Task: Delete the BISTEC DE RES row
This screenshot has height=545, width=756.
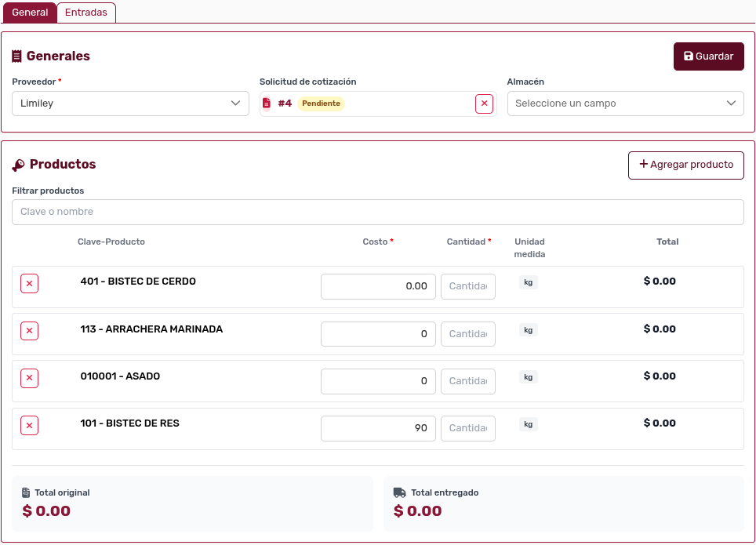Action: tap(29, 426)
